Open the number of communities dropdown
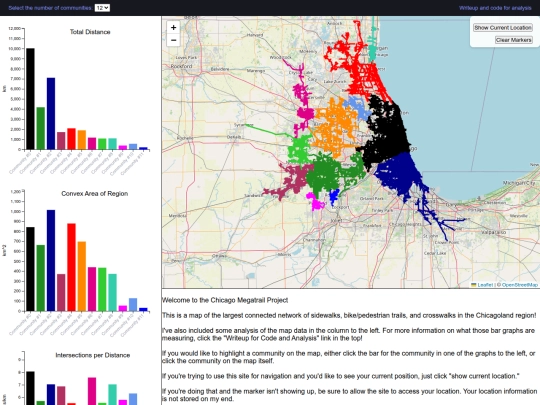 [102, 8]
